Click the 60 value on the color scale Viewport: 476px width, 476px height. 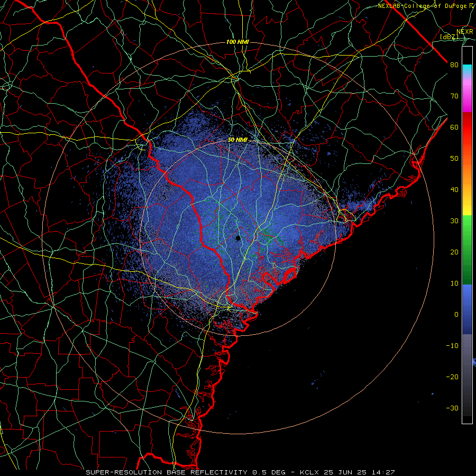pyautogui.click(x=454, y=127)
